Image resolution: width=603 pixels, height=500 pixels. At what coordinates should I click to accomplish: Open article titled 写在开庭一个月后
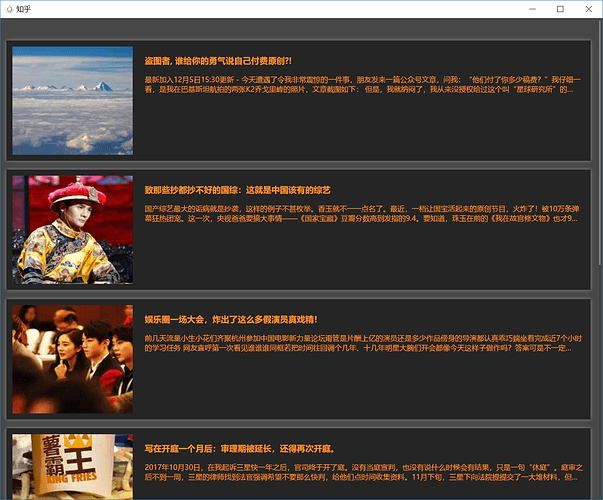pyautogui.click(x=240, y=449)
